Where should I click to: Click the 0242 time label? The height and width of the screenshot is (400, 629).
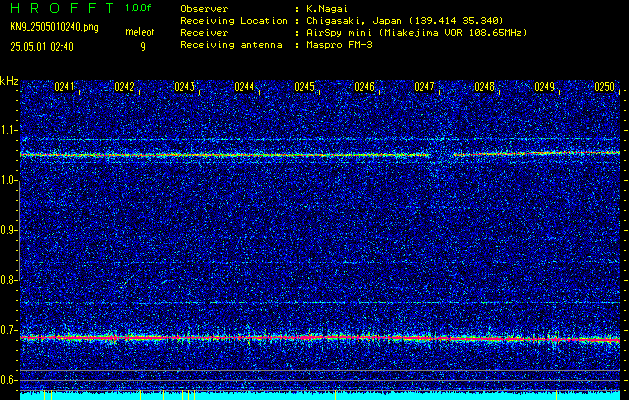click(x=124, y=87)
